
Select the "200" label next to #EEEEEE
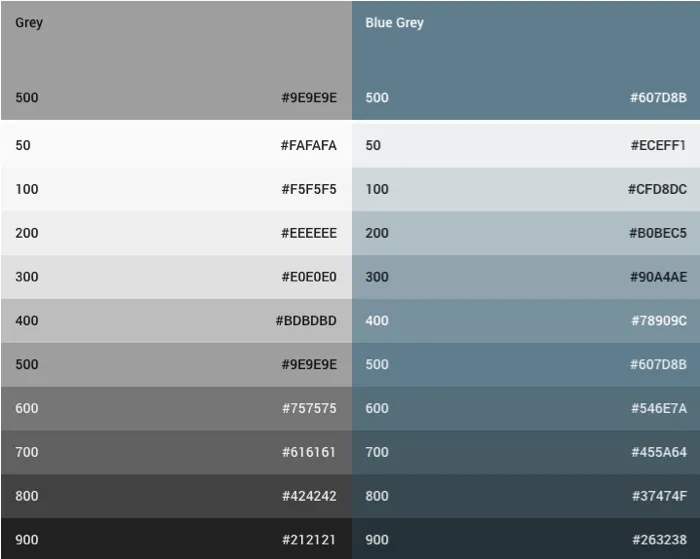(27, 233)
